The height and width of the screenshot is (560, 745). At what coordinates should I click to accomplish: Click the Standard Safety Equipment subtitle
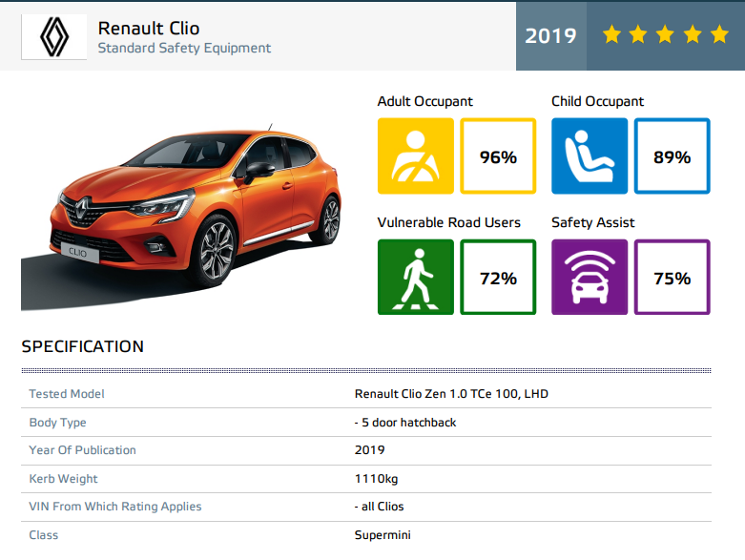coord(184,48)
